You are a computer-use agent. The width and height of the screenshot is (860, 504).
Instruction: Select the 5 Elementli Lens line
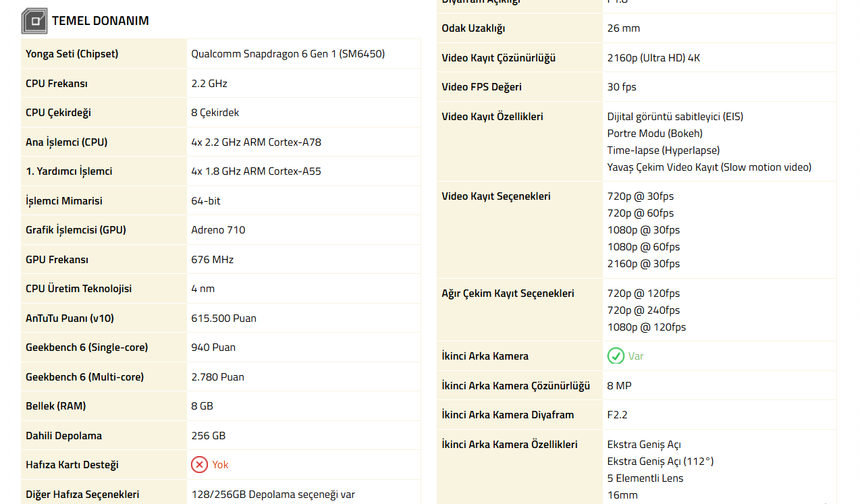pos(645,478)
